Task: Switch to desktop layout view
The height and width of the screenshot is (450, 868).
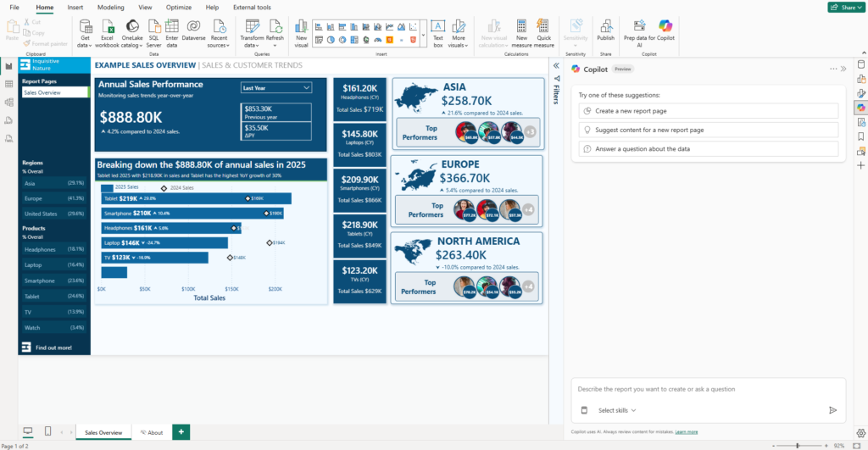Action: pyautogui.click(x=28, y=431)
